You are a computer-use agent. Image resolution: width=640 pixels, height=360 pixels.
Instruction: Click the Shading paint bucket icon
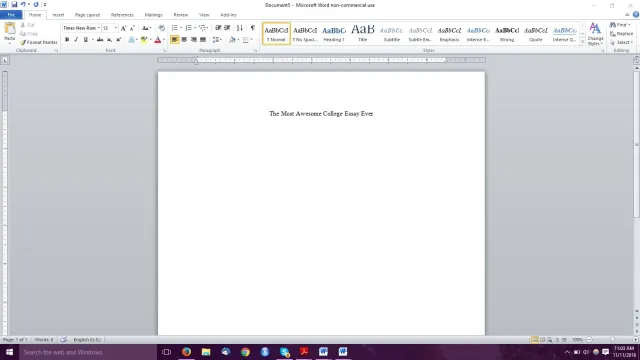[232, 40]
